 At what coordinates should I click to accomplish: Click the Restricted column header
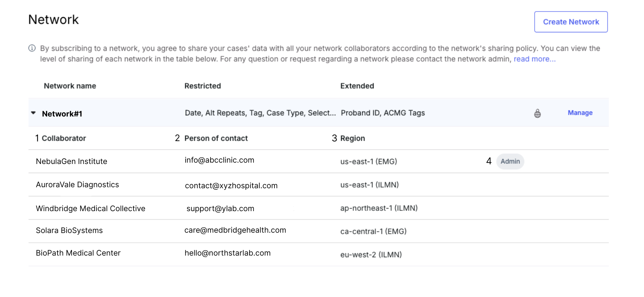pyautogui.click(x=202, y=86)
